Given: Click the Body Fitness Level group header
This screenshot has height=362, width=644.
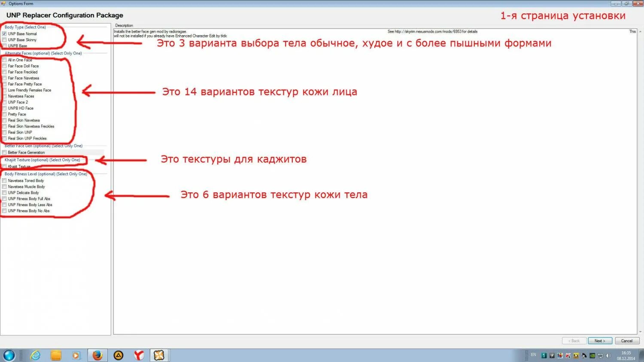Looking at the screenshot, I should [46, 174].
